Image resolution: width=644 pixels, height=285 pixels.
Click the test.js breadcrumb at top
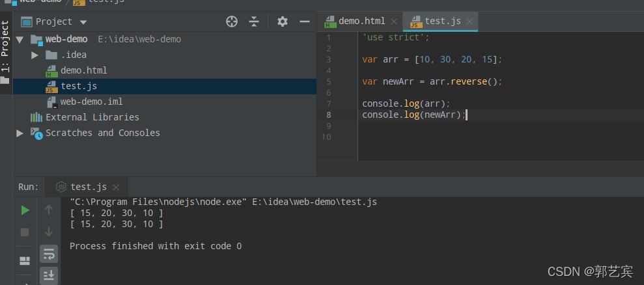point(106,1)
